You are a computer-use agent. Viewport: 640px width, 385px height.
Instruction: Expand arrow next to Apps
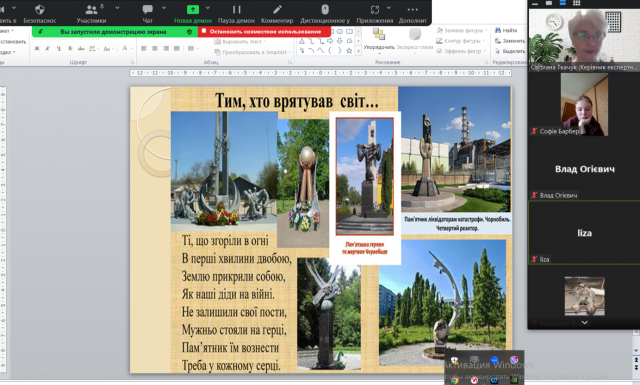[389, 8]
